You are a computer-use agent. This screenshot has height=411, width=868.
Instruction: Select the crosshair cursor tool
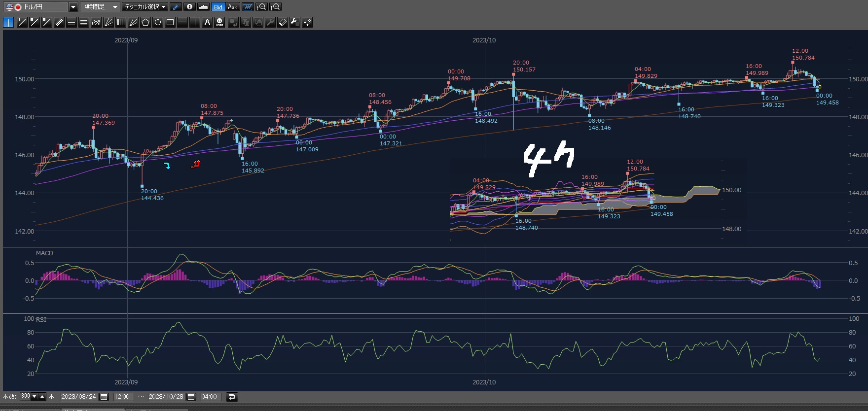pyautogui.click(x=8, y=22)
